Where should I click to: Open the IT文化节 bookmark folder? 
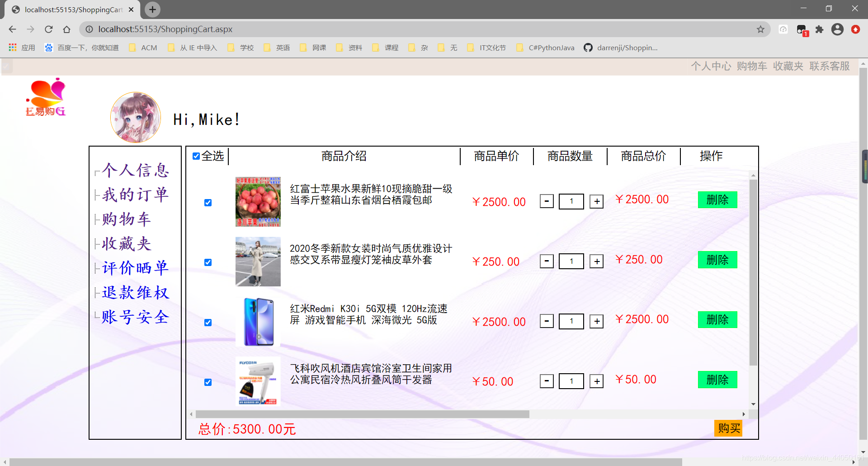(x=486, y=48)
